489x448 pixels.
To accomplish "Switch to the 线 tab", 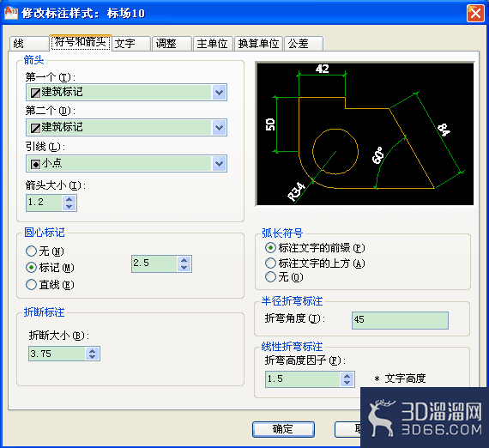I will click(29, 44).
